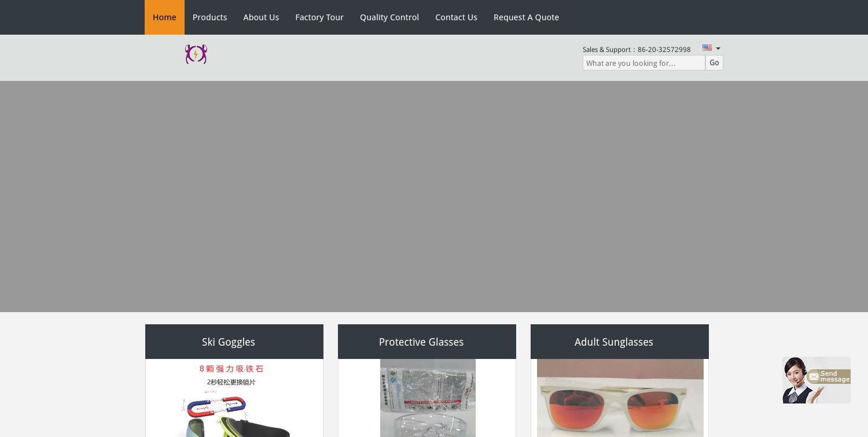
Task: Open the live chat support widget
Action: [816, 380]
